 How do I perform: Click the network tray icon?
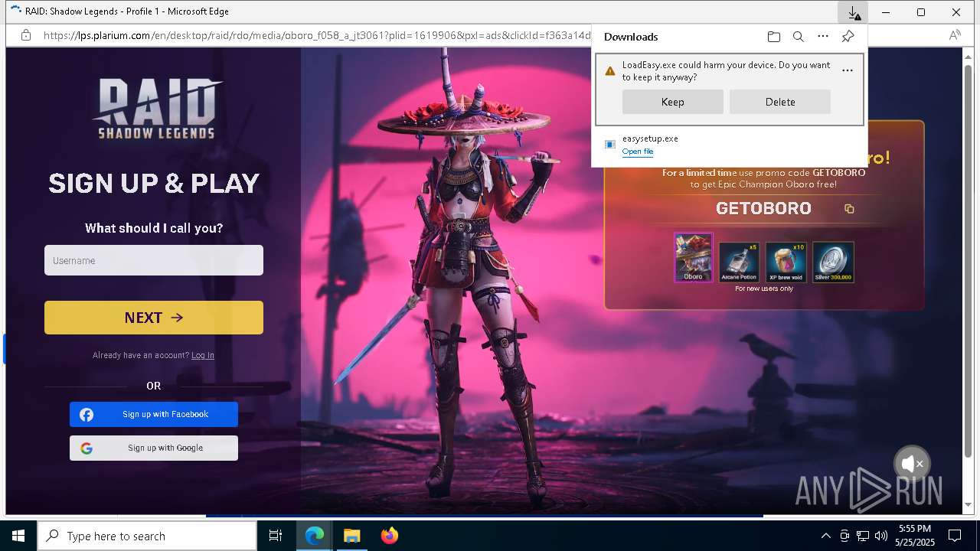click(863, 536)
